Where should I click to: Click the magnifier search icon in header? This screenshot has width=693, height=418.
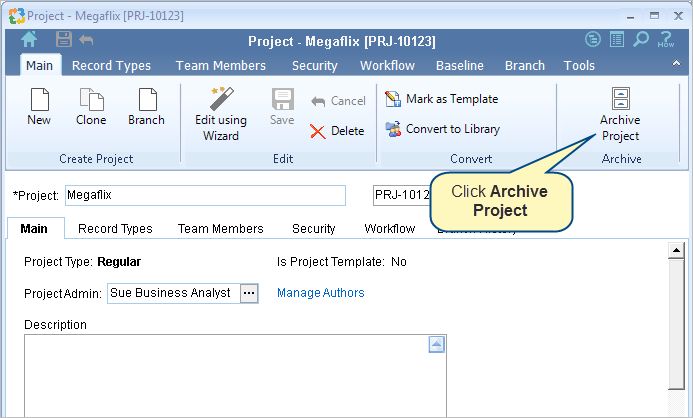[x=640, y=39]
